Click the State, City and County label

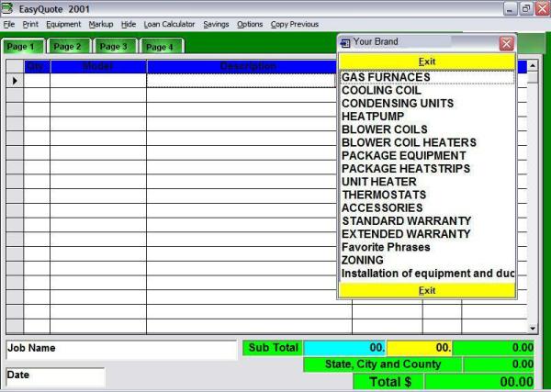[382, 364]
